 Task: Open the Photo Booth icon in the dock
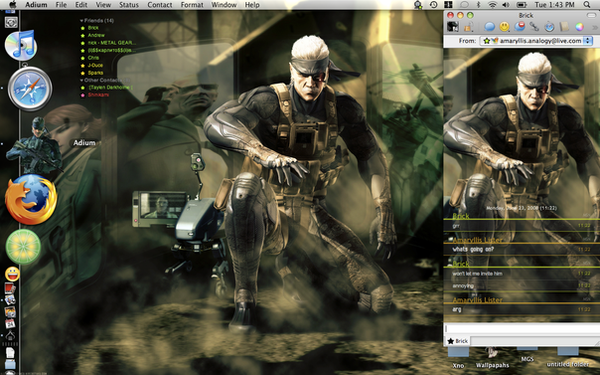(x=10, y=288)
